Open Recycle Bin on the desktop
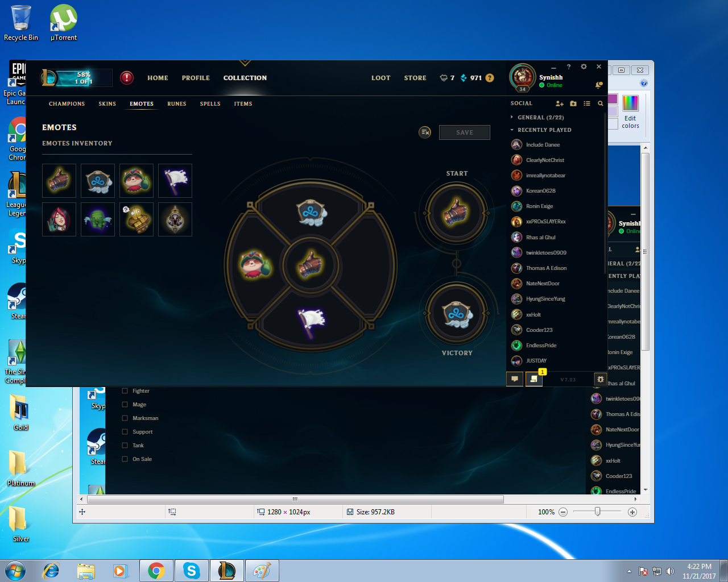 coord(21,23)
